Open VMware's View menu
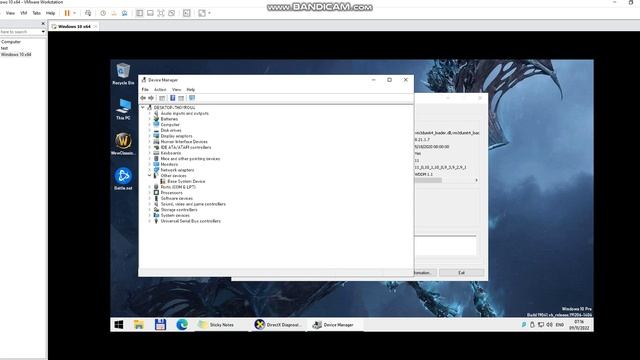The image size is (640, 360). [x=10, y=13]
